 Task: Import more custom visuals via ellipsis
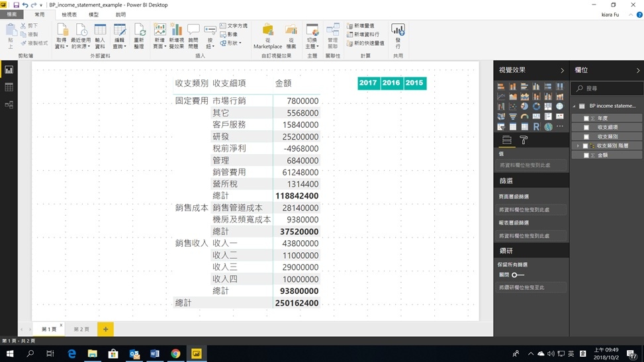pyautogui.click(x=560, y=126)
